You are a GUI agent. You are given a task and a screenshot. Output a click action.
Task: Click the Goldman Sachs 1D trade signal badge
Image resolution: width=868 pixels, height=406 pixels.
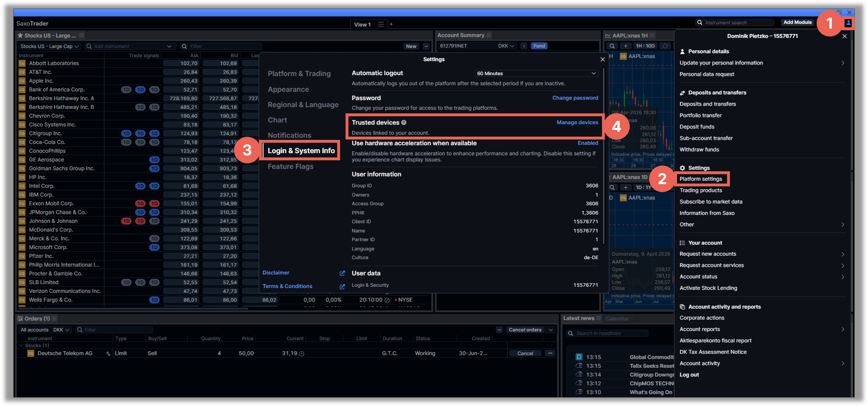click(x=154, y=168)
